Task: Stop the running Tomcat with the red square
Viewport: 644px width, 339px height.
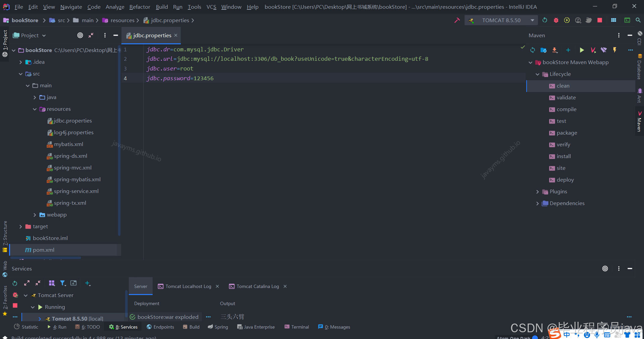Action: pos(600,20)
